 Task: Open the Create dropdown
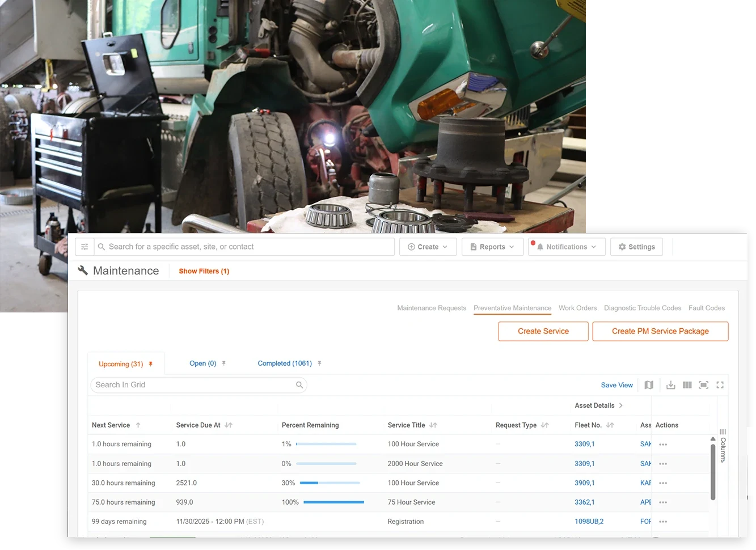tap(428, 246)
